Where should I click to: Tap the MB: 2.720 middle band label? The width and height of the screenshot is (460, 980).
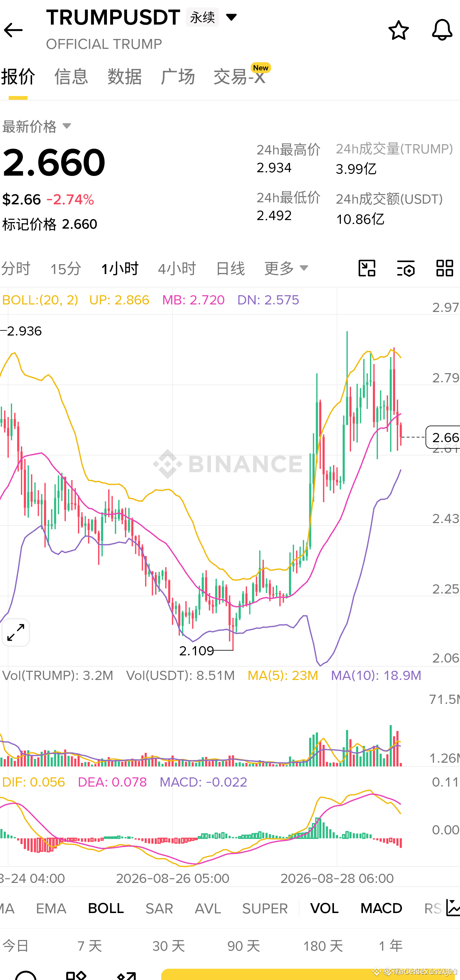tap(193, 300)
